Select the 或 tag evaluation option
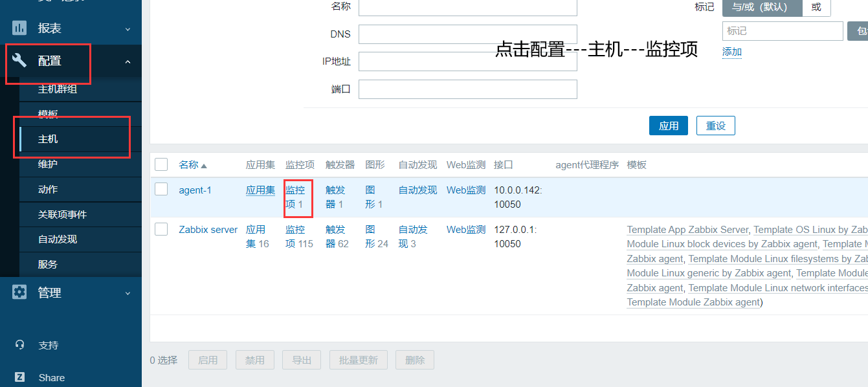Screen dimensions: 868x387 816,7
